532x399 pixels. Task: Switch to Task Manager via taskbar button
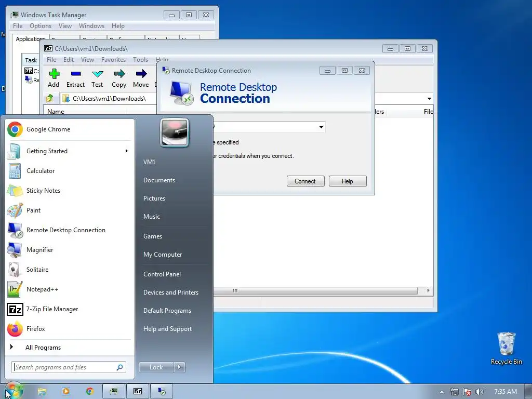click(x=114, y=392)
